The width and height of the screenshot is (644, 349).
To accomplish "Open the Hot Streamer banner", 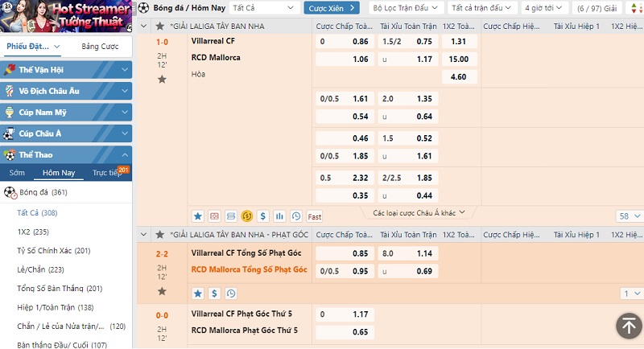I will coord(66,16).
